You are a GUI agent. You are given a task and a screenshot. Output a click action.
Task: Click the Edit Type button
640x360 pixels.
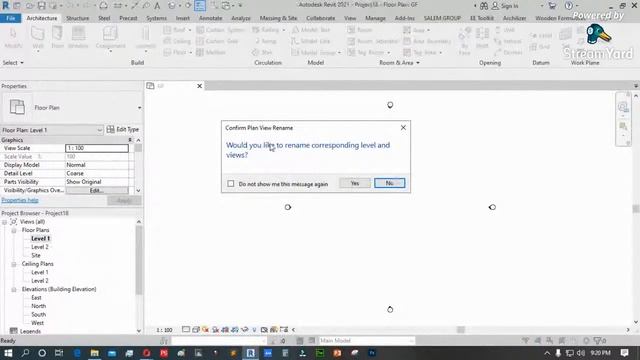tap(123, 129)
